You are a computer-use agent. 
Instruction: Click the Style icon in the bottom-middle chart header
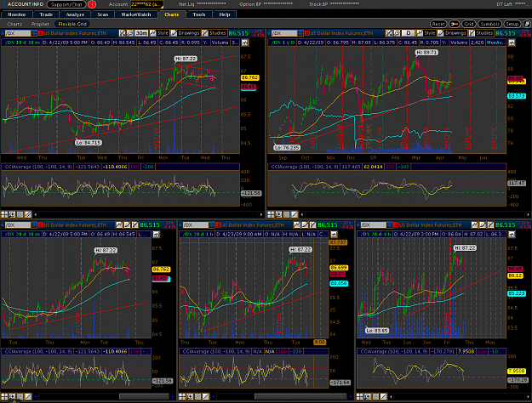(297, 225)
